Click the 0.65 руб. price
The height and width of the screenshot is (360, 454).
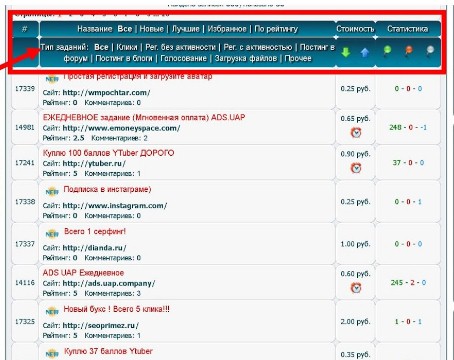(355, 119)
